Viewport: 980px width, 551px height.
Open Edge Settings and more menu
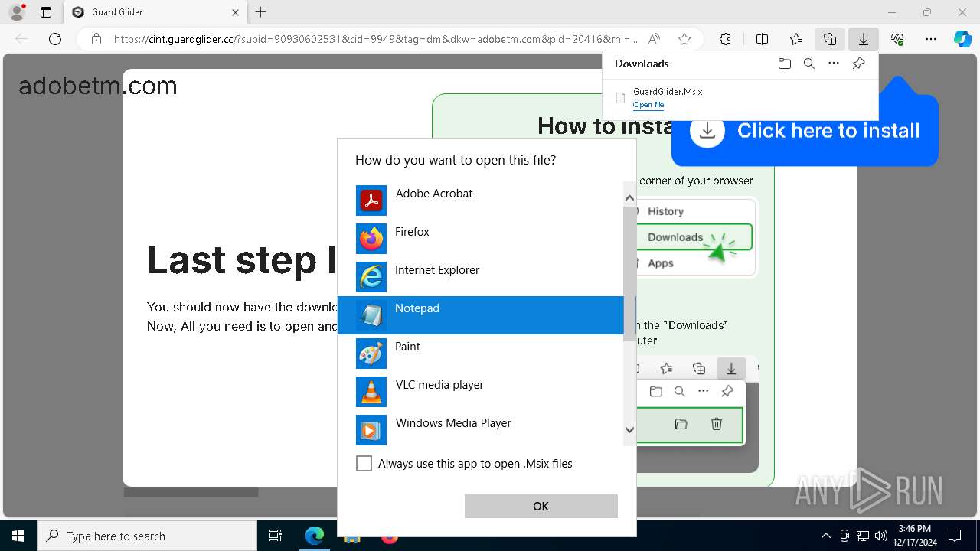931,39
